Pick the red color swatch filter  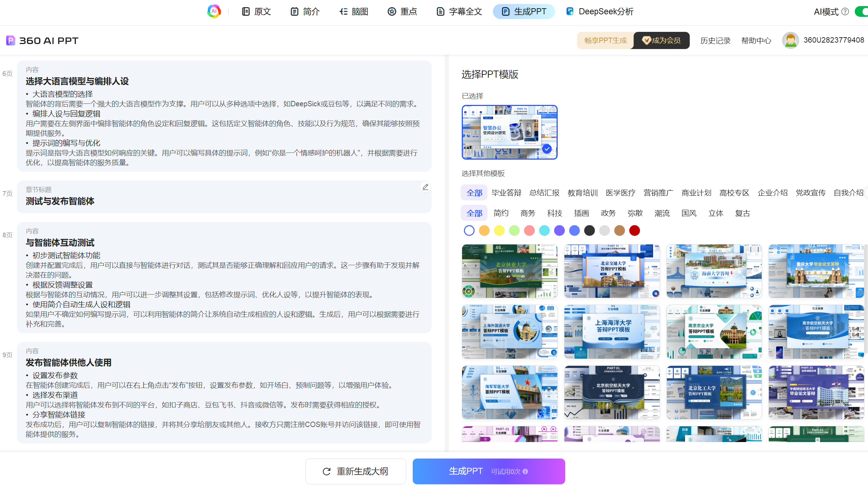[x=634, y=231]
